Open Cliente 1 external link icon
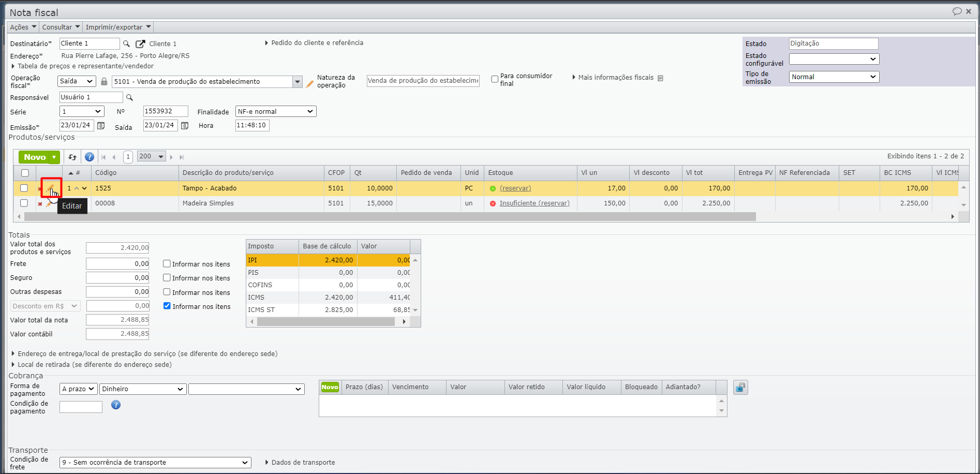Image resolution: width=980 pixels, height=474 pixels. point(140,44)
